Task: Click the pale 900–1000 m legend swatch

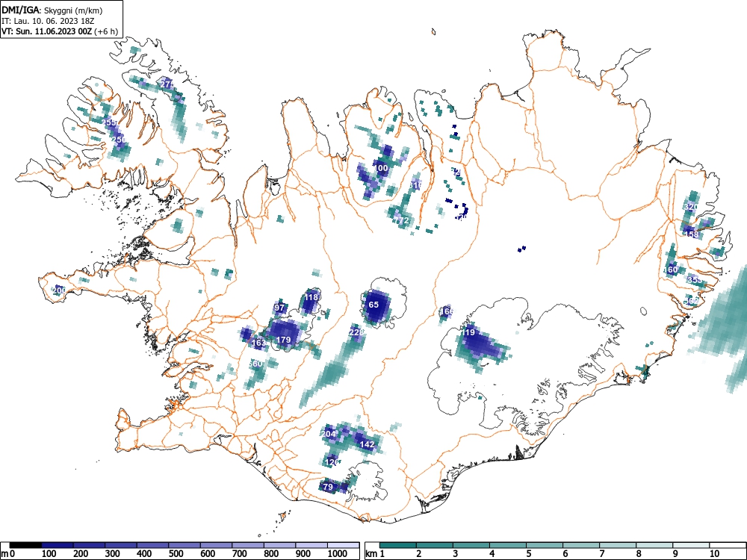Action: [x=311, y=545]
